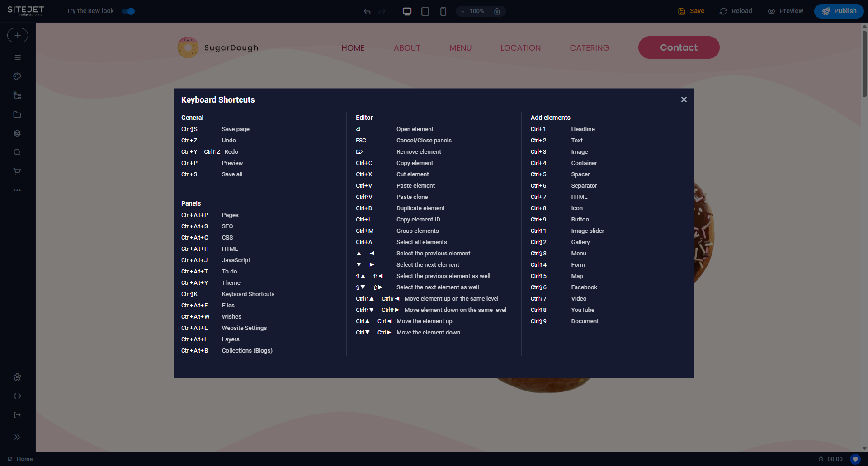Click the CATERING navigation item
The width and height of the screenshot is (868, 466).
[589, 48]
